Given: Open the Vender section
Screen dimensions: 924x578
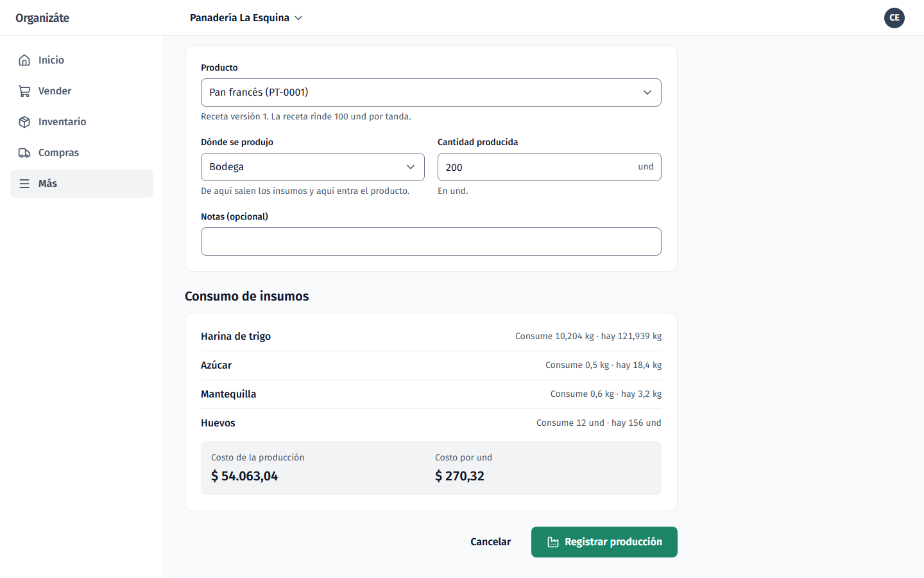Looking at the screenshot, I should click(x=81, y=91).
